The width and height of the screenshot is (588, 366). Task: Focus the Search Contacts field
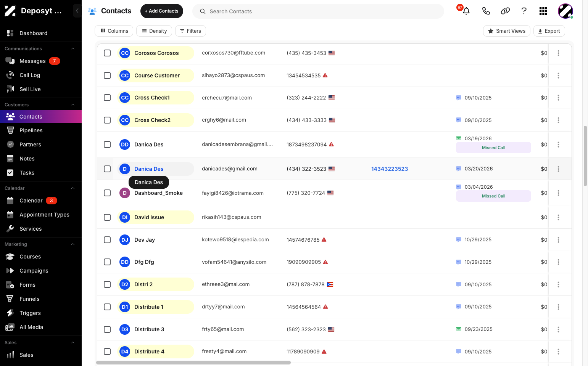click(x=318, y=11)
